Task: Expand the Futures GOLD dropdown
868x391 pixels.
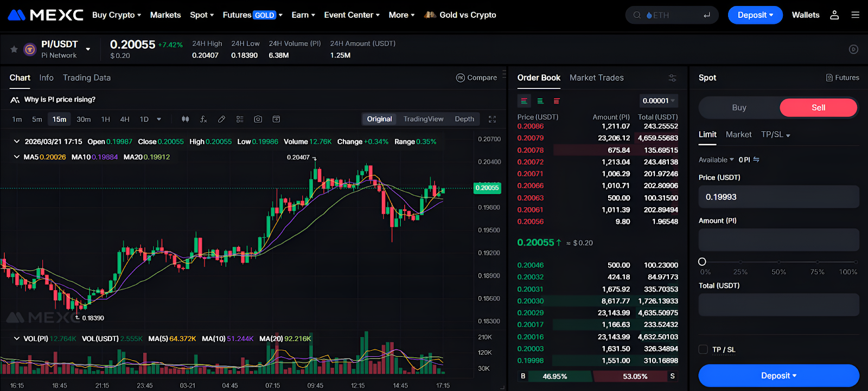Action: [x=252, y=15]
